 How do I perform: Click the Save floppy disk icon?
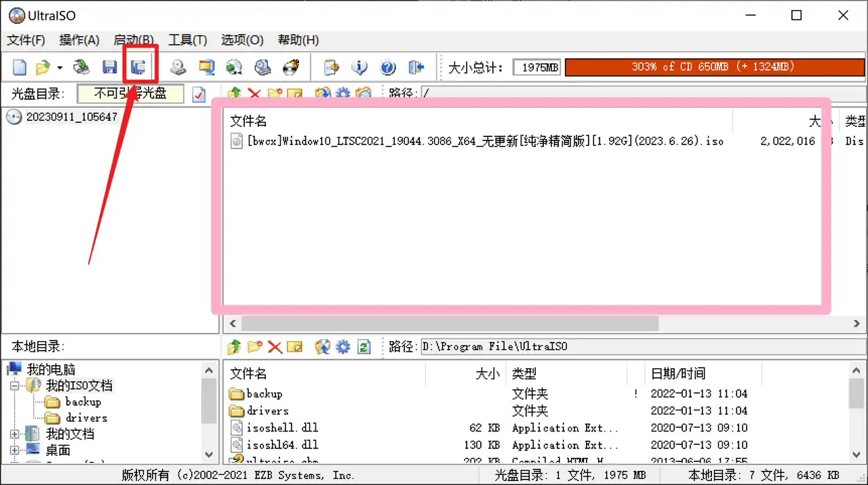click(109, 67)
